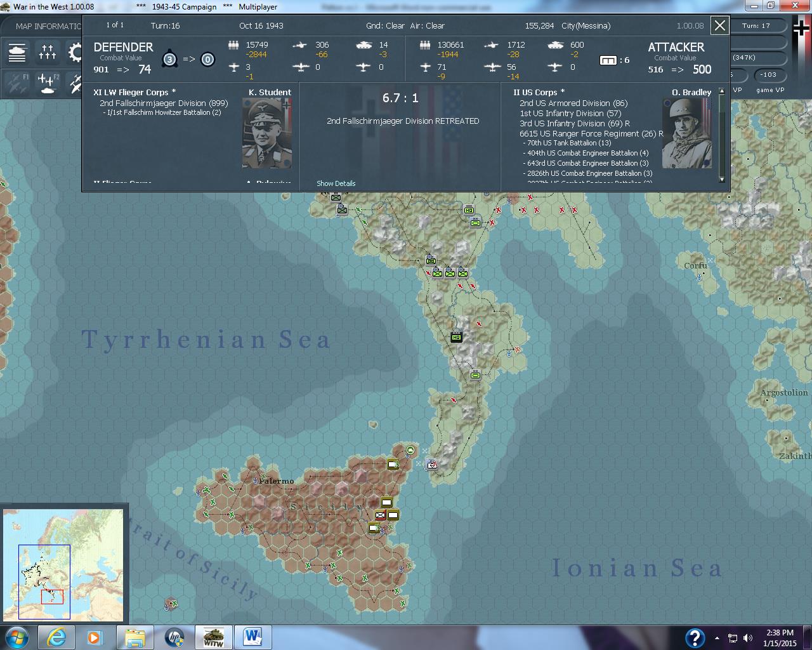Click the taskbar clock showing 2:38 PM
This screenshot has width=812, height=650.
pos(780,638)
